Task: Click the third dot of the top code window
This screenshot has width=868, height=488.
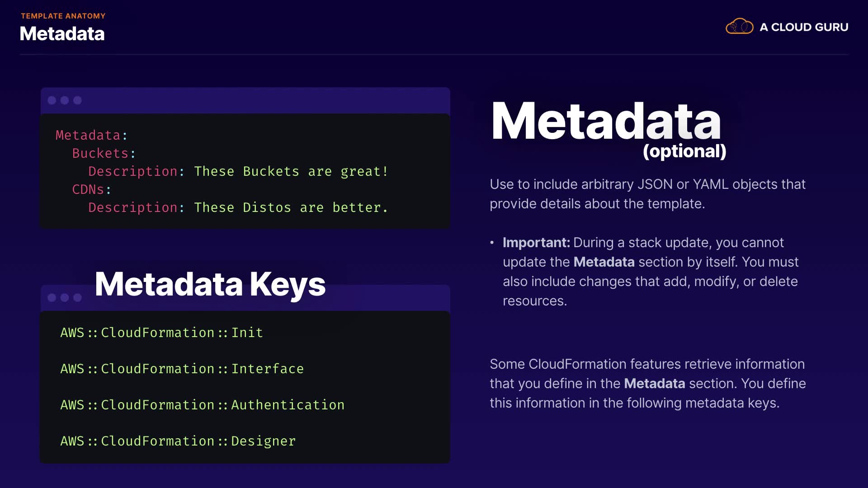Action: (x=78, y=100)
